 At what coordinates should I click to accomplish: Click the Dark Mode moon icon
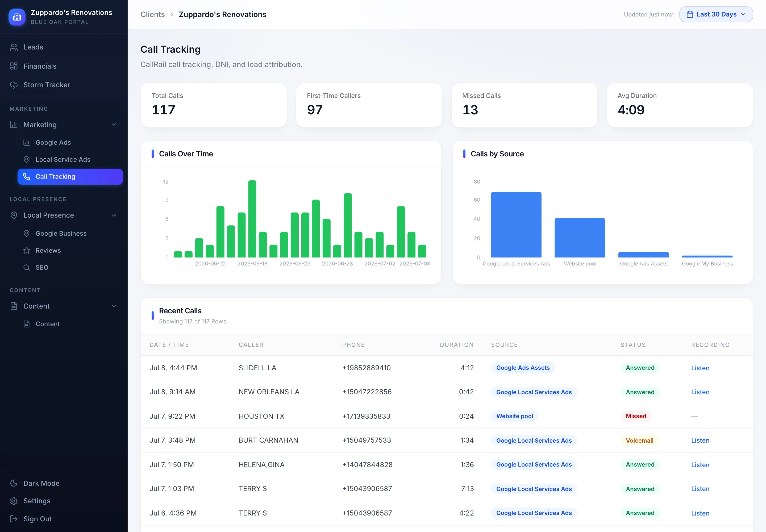(x=14, y=483)
